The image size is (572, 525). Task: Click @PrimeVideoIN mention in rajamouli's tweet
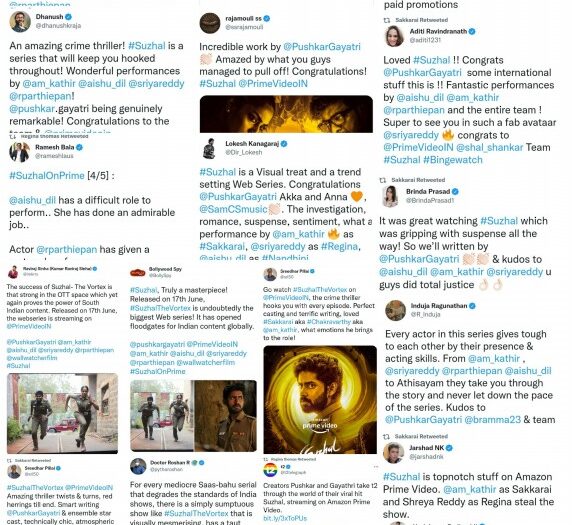click(273, 84)
